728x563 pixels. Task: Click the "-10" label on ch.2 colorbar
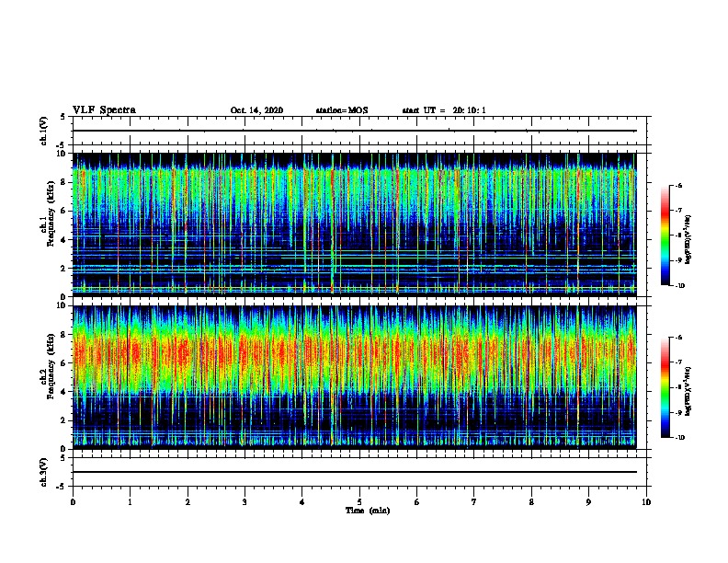click(679, 437)
